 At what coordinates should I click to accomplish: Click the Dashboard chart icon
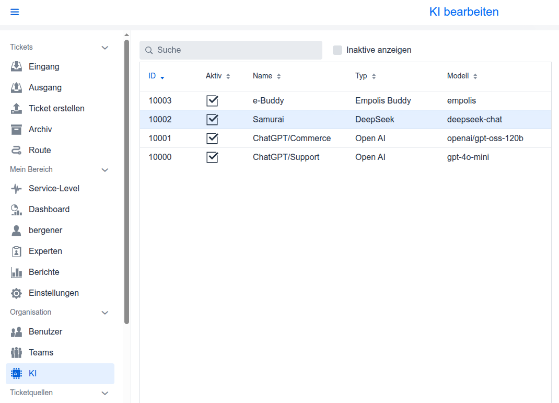tap(16, 209)
